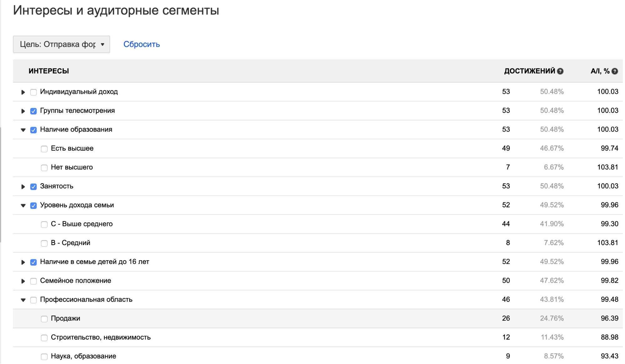Viewport: 625px width, 364px height.
Task: Expand the Группы телесмотрения row
Action: point(23,111)
